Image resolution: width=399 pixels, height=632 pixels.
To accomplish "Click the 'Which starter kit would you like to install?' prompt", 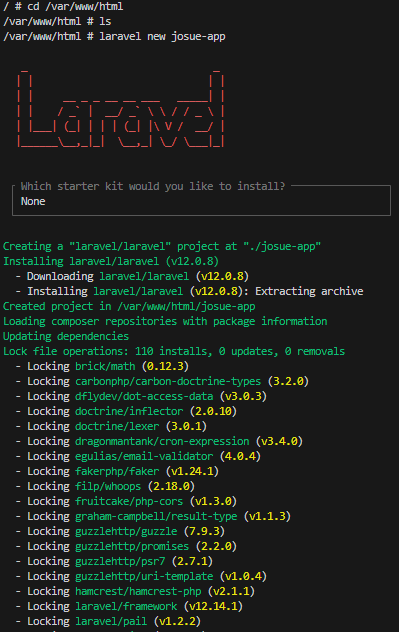I will pyautogui.click(x=153, y=186).
